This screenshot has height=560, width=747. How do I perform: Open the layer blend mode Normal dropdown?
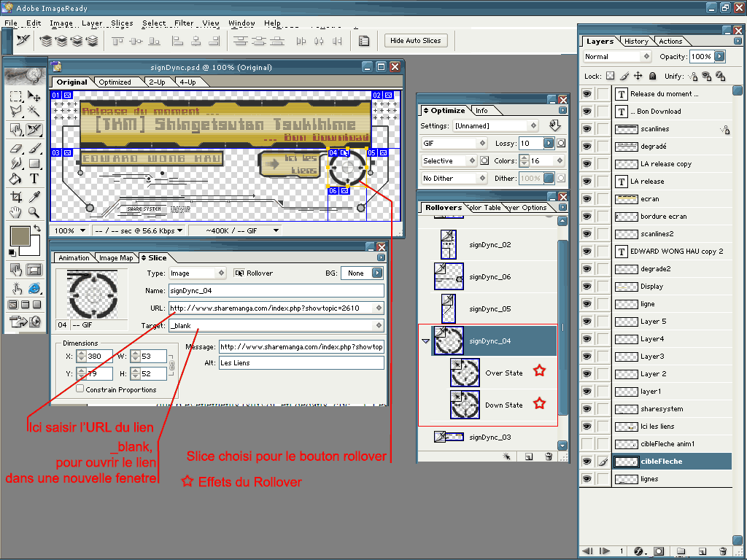click(617, 57)
